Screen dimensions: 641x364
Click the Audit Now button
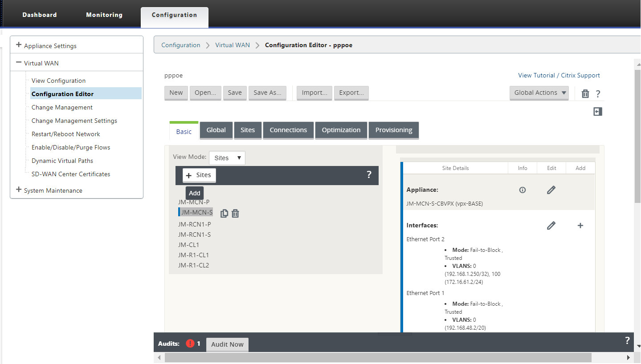[227, 344]
